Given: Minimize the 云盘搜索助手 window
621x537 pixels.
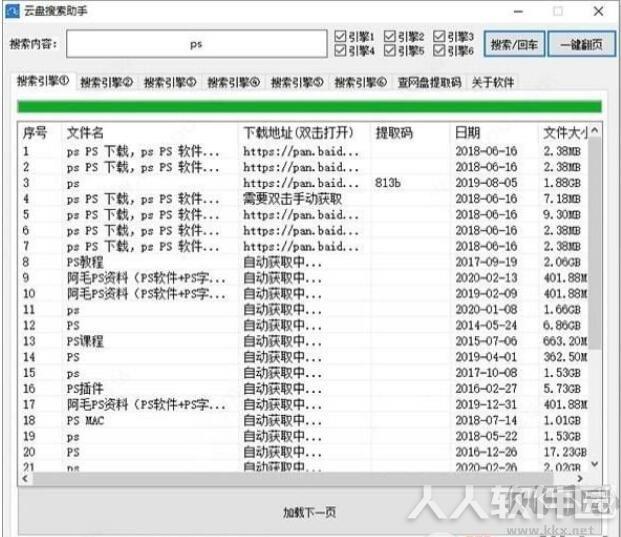Looking at the screenshot, I should (518, 11).
